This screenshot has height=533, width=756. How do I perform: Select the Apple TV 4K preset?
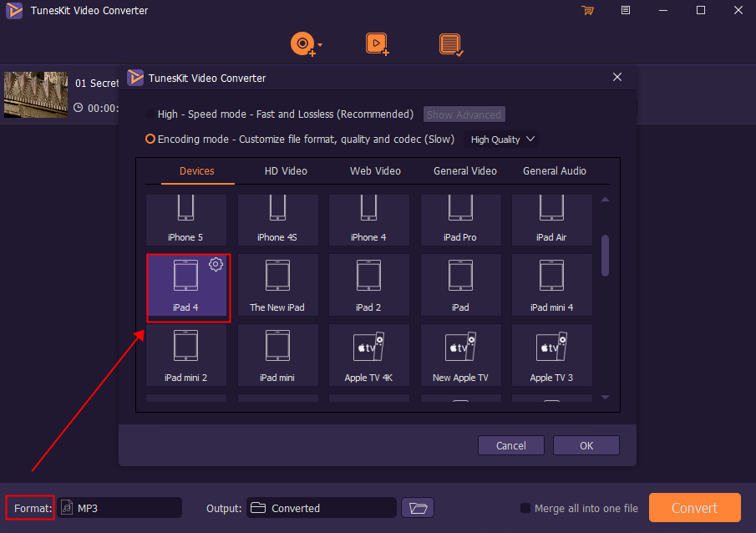coord(369,356)
